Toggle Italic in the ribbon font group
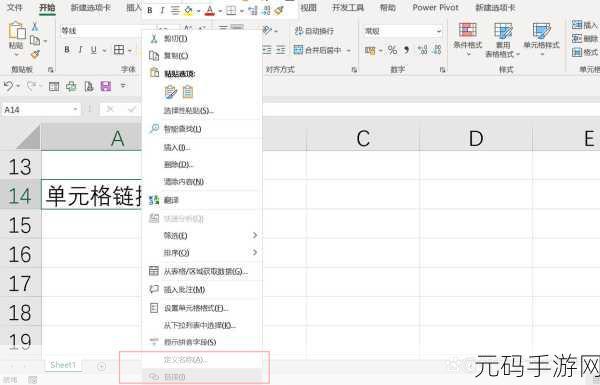Image resolution: width=600 pixels, height=385 pixels. [80, 50]
